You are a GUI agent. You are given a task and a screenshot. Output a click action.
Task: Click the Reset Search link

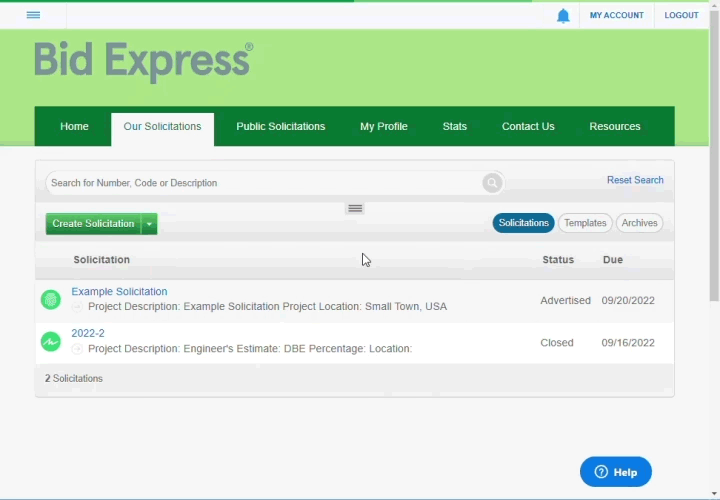tap(635, 180)
